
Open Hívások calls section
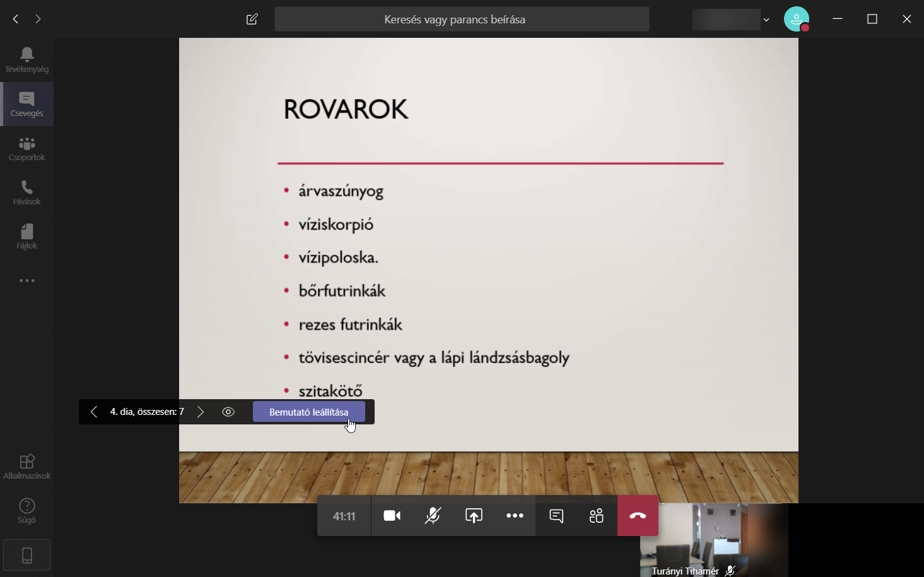click(26, 193)
